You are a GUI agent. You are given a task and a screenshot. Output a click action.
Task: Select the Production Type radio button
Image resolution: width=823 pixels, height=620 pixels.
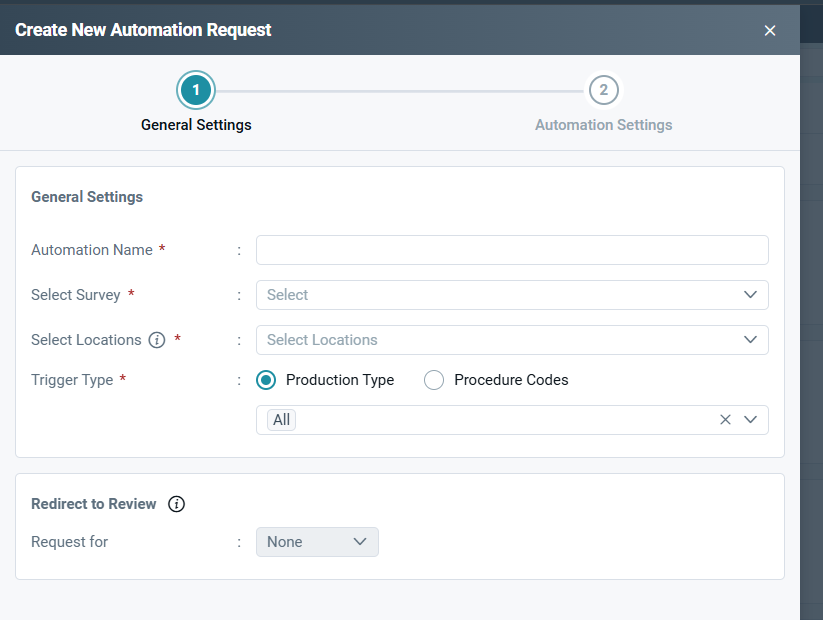266,380
